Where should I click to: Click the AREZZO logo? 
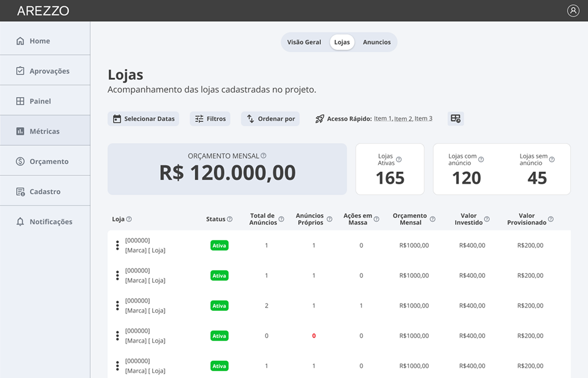pos(43,11)
